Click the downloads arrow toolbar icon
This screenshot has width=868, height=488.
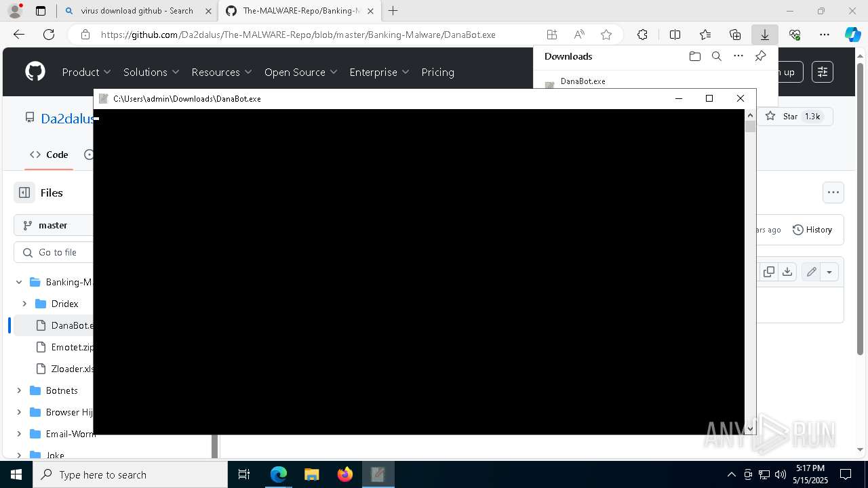[x=765, y=35]
